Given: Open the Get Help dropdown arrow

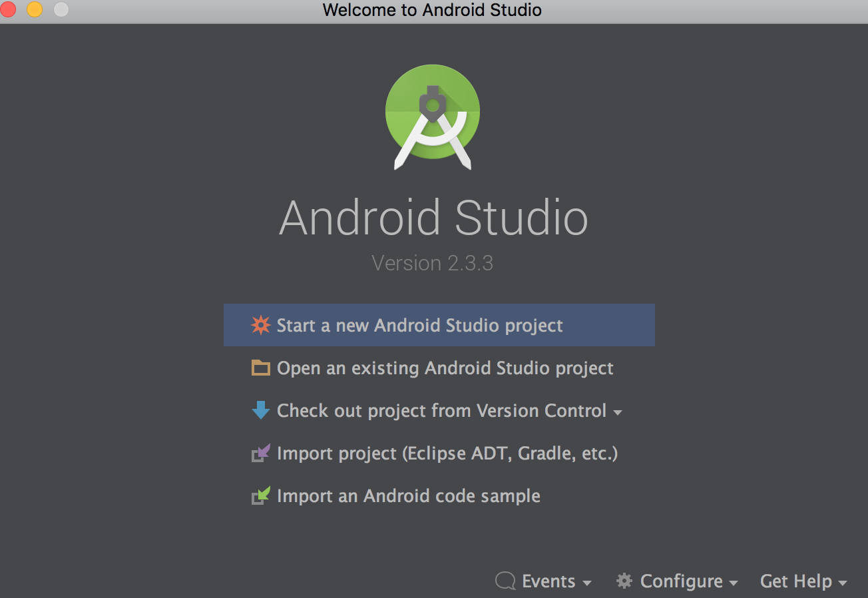Looking at the screenshot, I should click(843, 583).
